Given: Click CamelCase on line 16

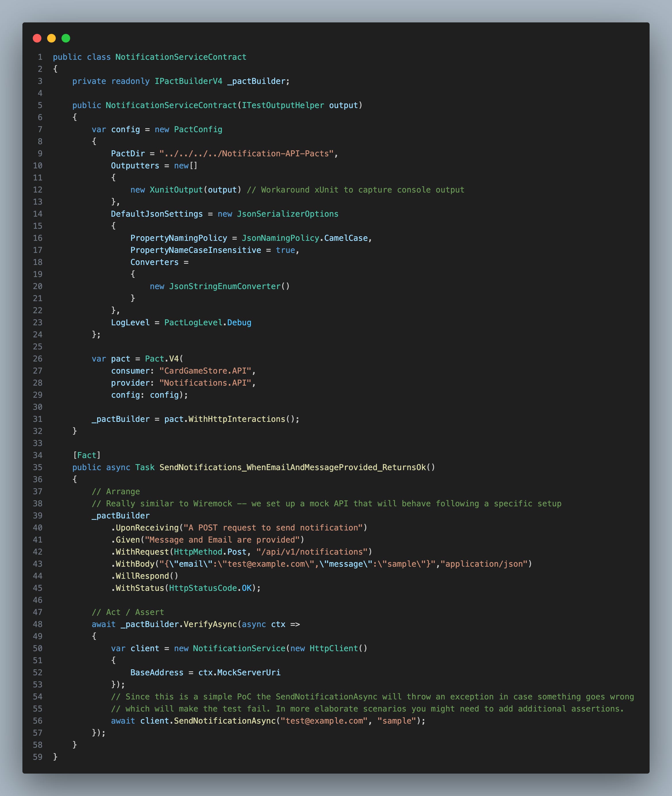Looking at the screenshot, I should tap(346, 238).
